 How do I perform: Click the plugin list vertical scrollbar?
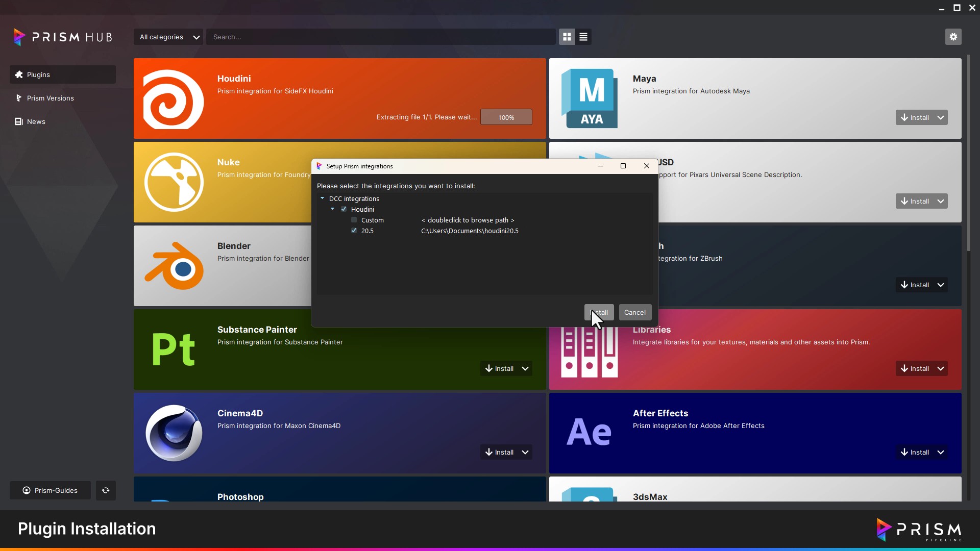click(x=969, y=153)
